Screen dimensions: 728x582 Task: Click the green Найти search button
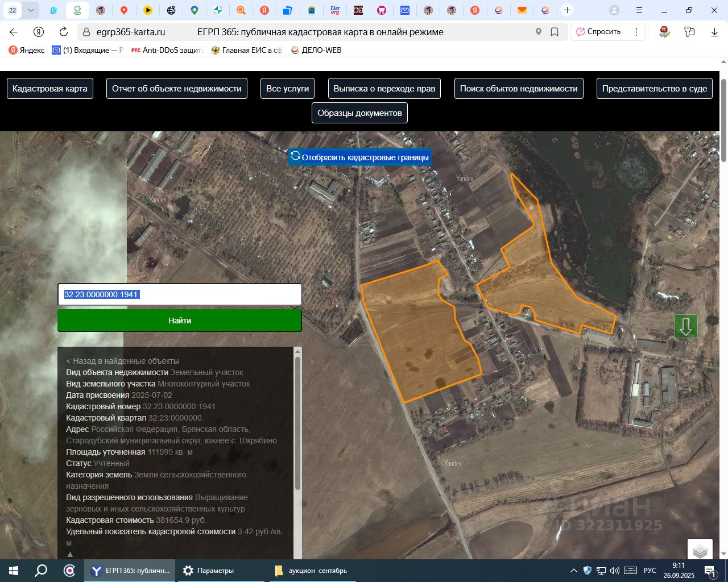(x=180, y=321)
